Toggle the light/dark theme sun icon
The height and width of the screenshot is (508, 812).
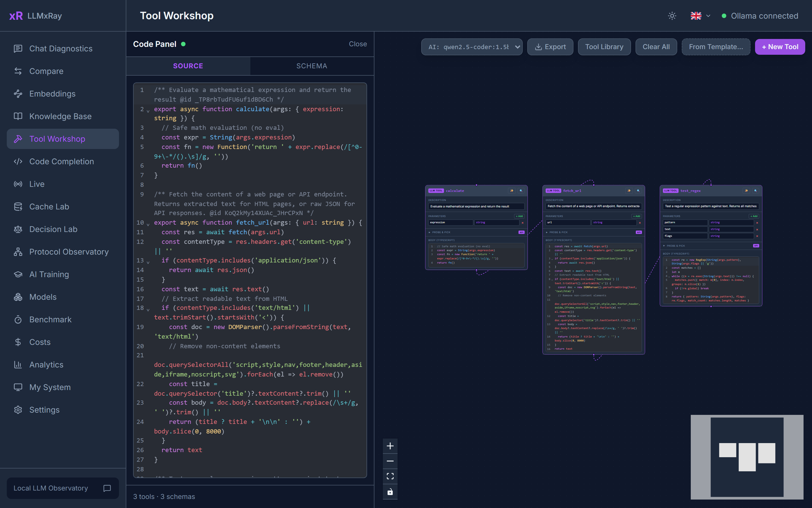[x=672, y=16]
